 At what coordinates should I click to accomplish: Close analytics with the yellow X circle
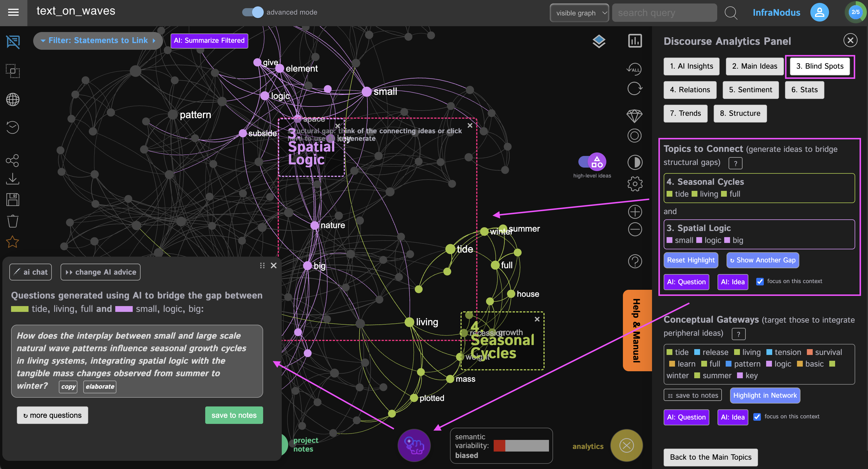(626, 445)
